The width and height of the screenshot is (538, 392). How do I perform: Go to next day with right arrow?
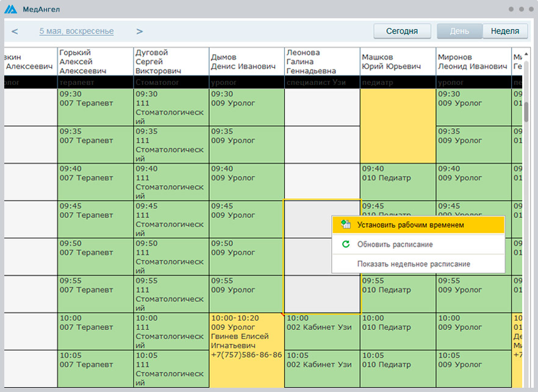coord(140,32)
